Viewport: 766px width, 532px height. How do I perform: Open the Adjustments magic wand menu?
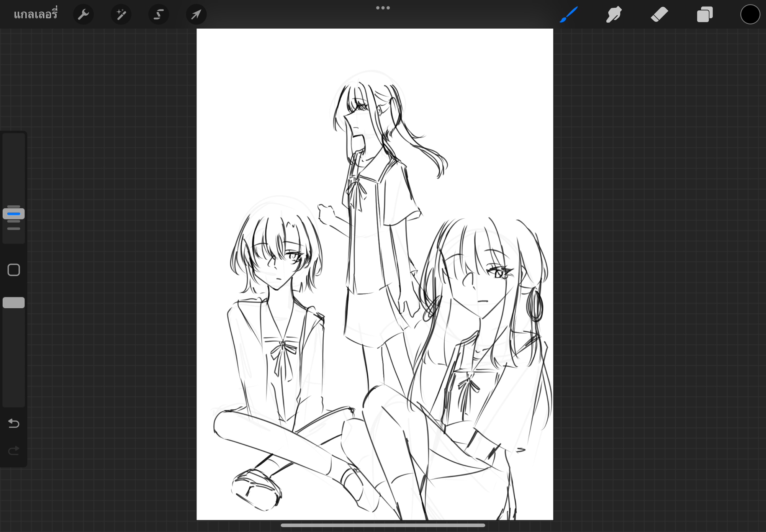[121, 15]
